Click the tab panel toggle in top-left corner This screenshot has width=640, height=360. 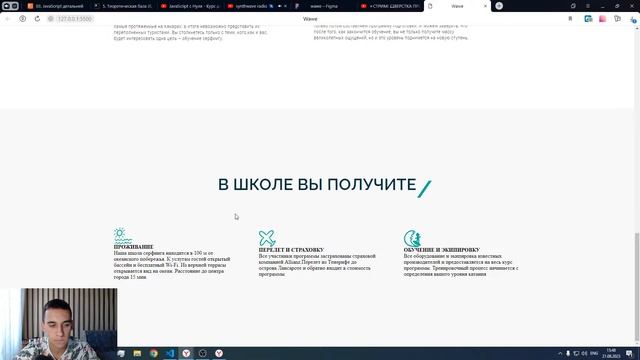pos(10,6)
